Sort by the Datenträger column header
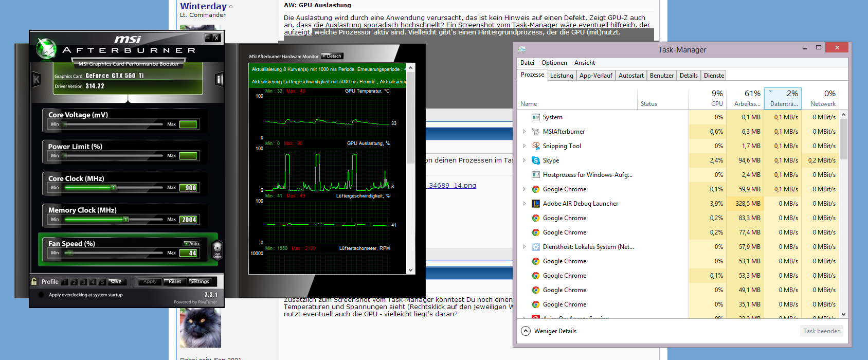The height and width of the screenshot is (360, 868). point(783,98)
